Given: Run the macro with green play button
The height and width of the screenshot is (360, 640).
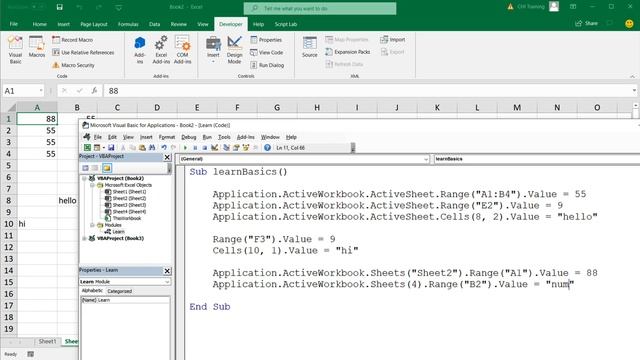Looking at the screenshot, I should (185, 148).
